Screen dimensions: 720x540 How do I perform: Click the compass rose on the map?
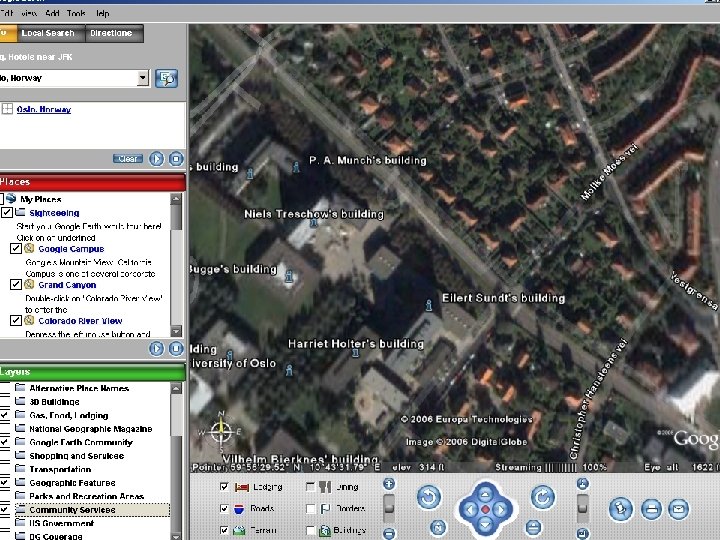(x=221, y=431)
